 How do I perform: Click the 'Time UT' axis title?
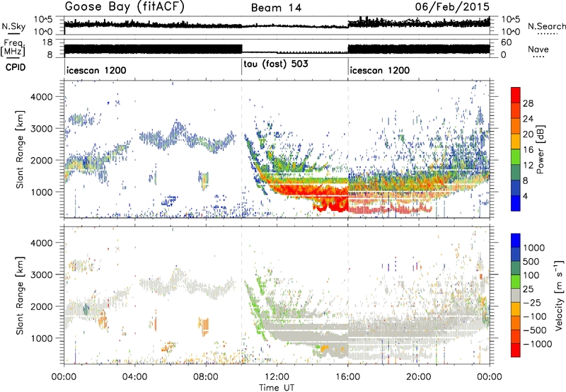click(277, 388)
